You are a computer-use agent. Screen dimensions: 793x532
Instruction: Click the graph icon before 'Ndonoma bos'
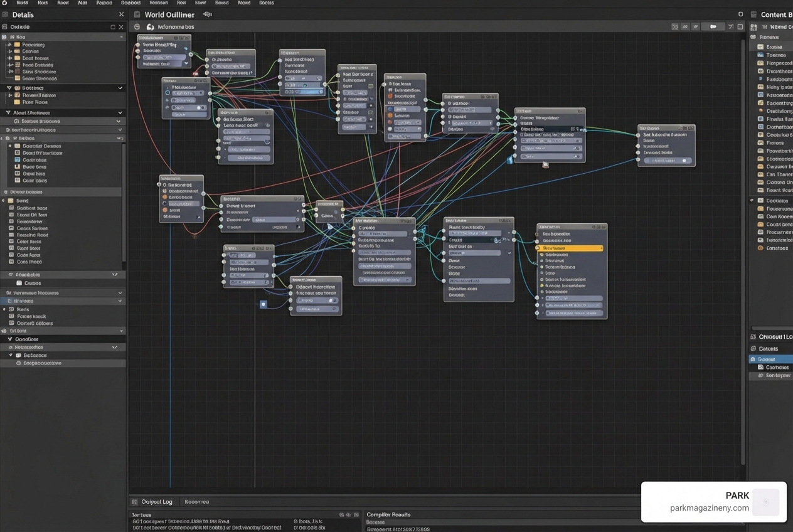[x=151, y=27]
